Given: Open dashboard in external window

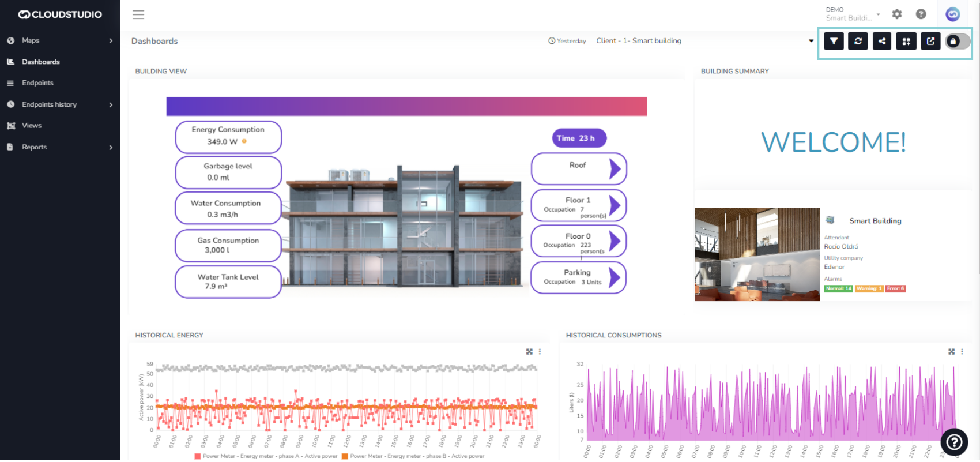Looking at the screenshot, I should point(930,41).
